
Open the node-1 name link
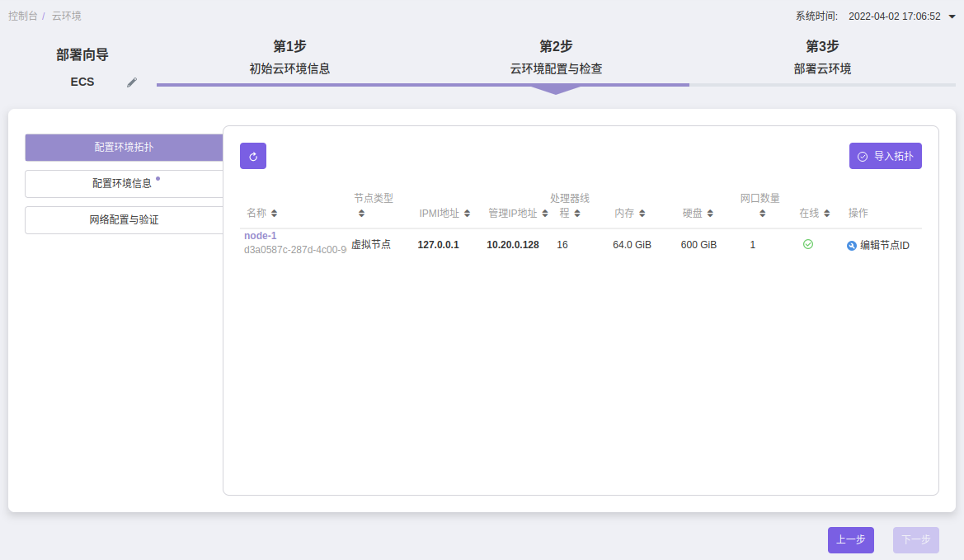[x=260, y=236]
